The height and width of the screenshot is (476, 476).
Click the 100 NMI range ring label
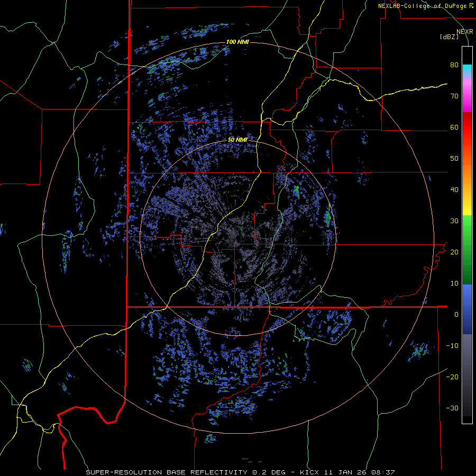point(237,42)
